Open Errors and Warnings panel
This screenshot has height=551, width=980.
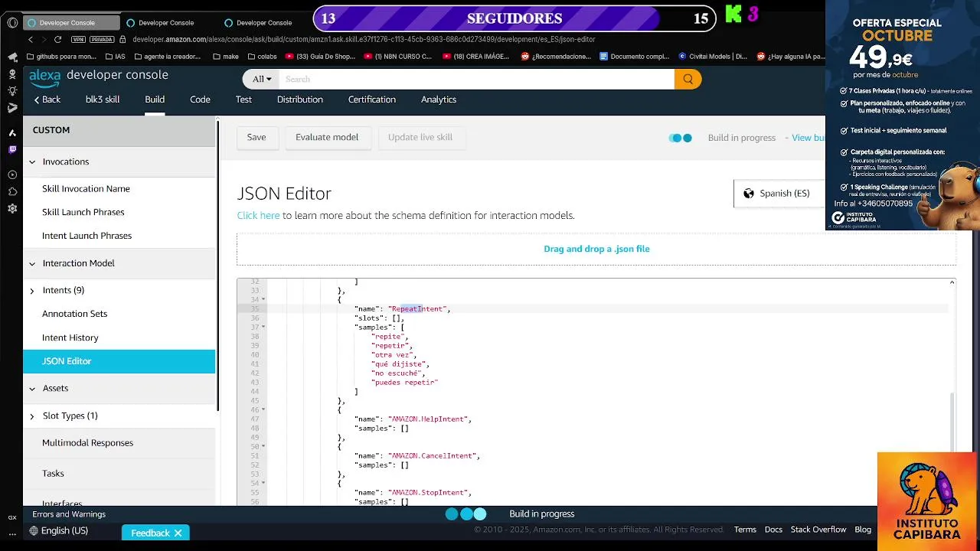[69, 514]
